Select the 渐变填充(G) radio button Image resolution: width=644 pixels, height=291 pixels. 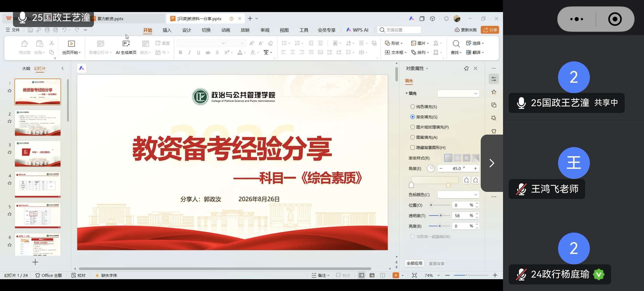click(413, 117)
